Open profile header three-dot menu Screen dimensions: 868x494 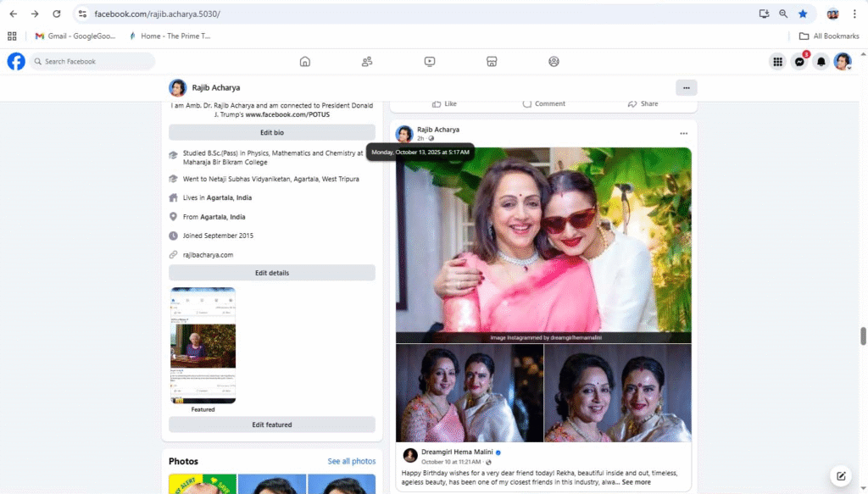coord(686,87)
